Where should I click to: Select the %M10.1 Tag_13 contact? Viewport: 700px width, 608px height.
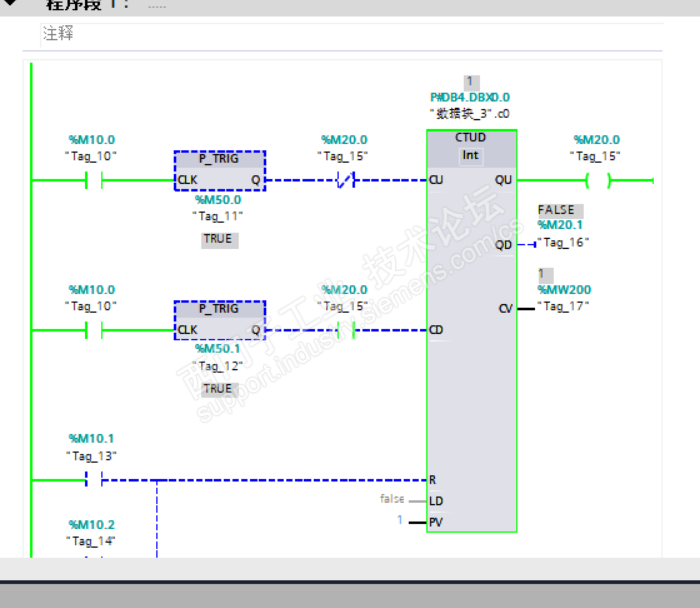tap(94, 479)
